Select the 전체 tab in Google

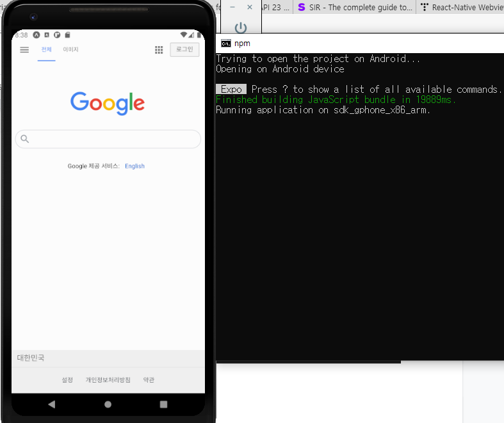(46, 49)
